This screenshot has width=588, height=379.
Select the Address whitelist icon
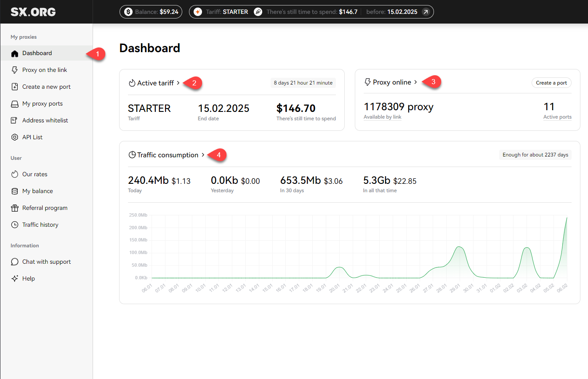tap(14, 120)
